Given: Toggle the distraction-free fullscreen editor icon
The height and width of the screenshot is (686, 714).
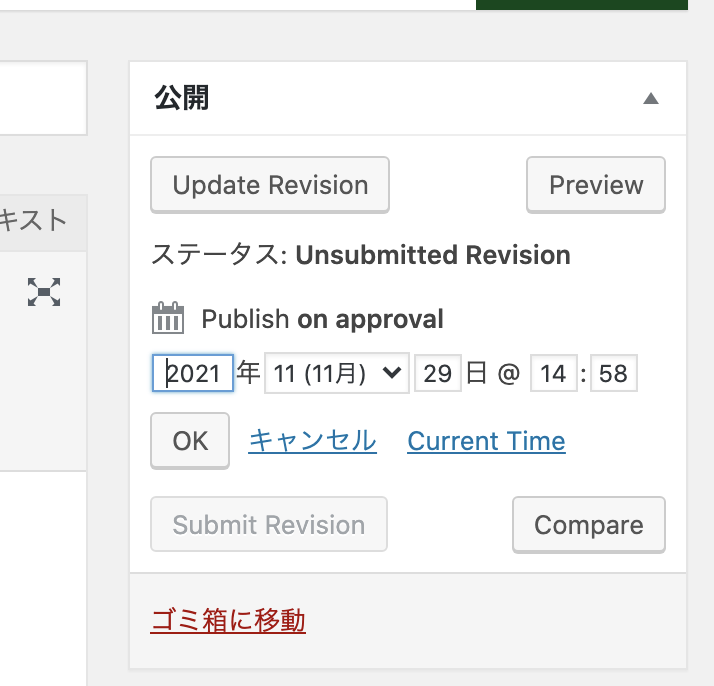Looking at the screenshot, I should click(44, 292).
